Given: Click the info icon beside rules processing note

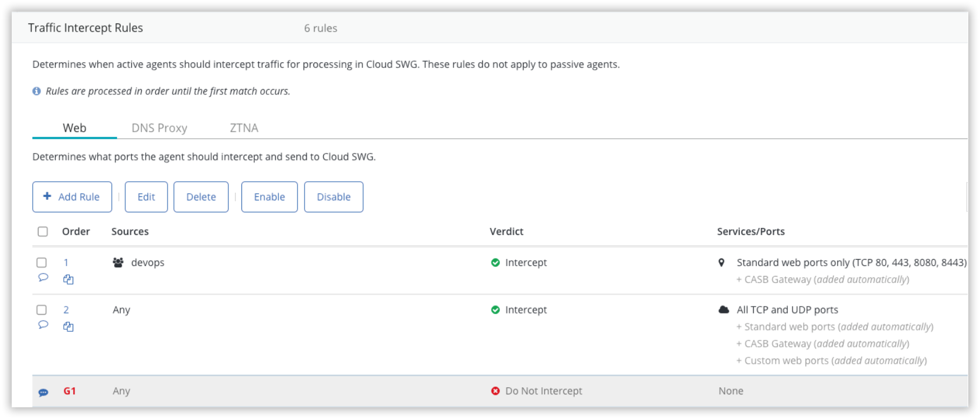Looking at the screenshot, I should click(37, 91).
